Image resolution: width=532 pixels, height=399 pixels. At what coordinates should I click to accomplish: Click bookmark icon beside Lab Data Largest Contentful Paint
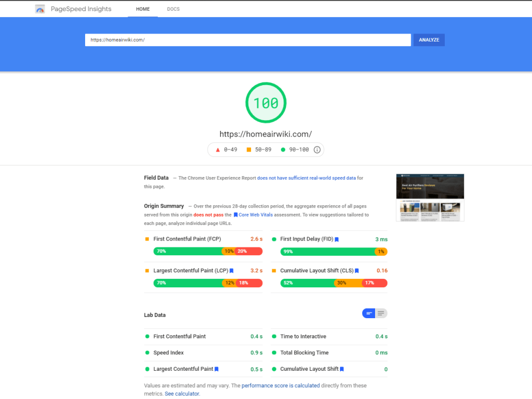click(217, 369)
